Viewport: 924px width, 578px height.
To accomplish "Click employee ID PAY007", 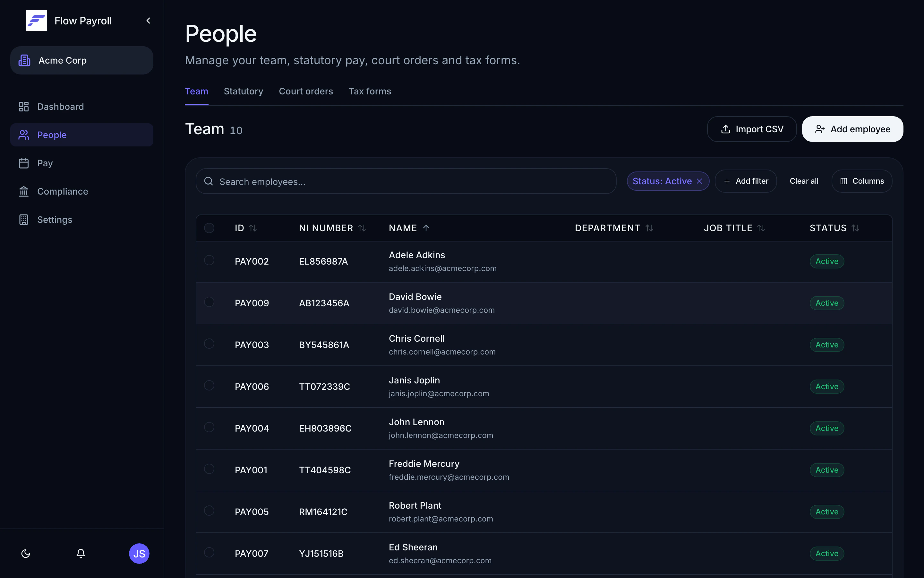I will (x=251, y=554).
